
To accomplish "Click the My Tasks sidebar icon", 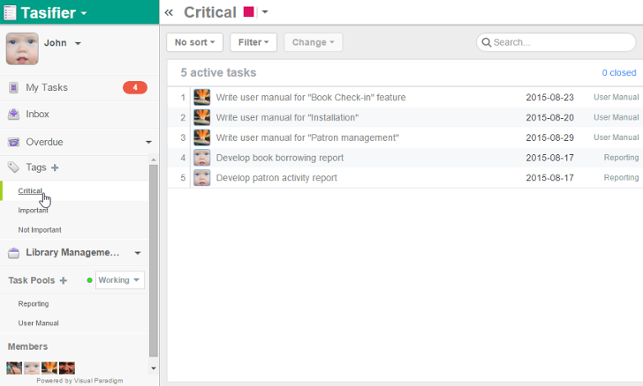I will (14, 88).
